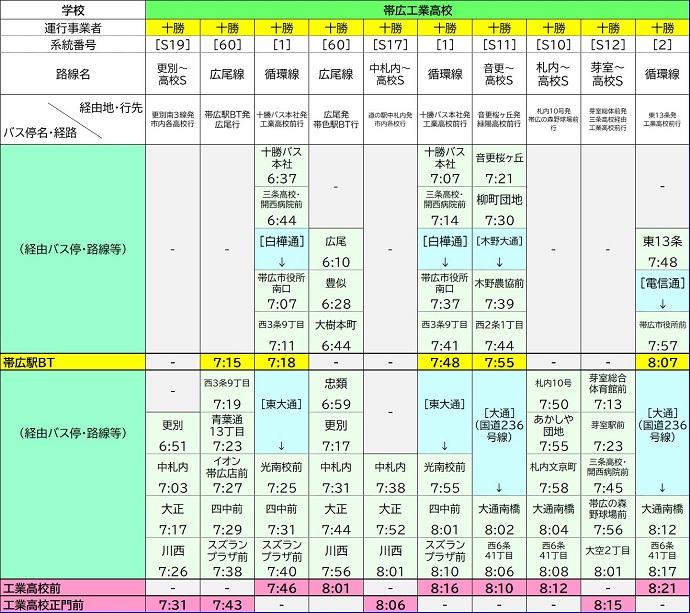Click 8:15 in the 工業高校正門前 row
Image resolution: width=690 pixels, height=613 pixels.
pos(608,605)
